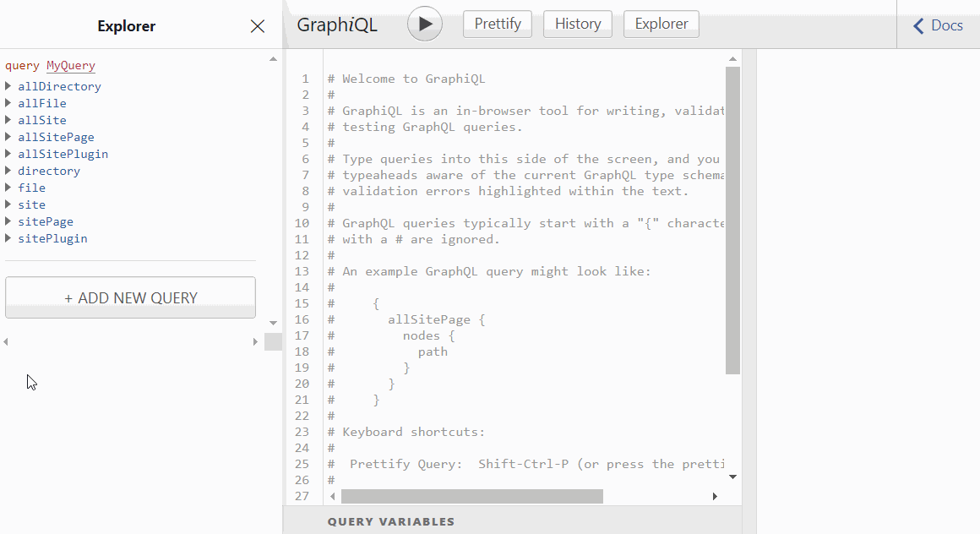Screen dimensions: 980x534
Task: Click the 'nodes {' line in the editor
Action: pos(429,335)
